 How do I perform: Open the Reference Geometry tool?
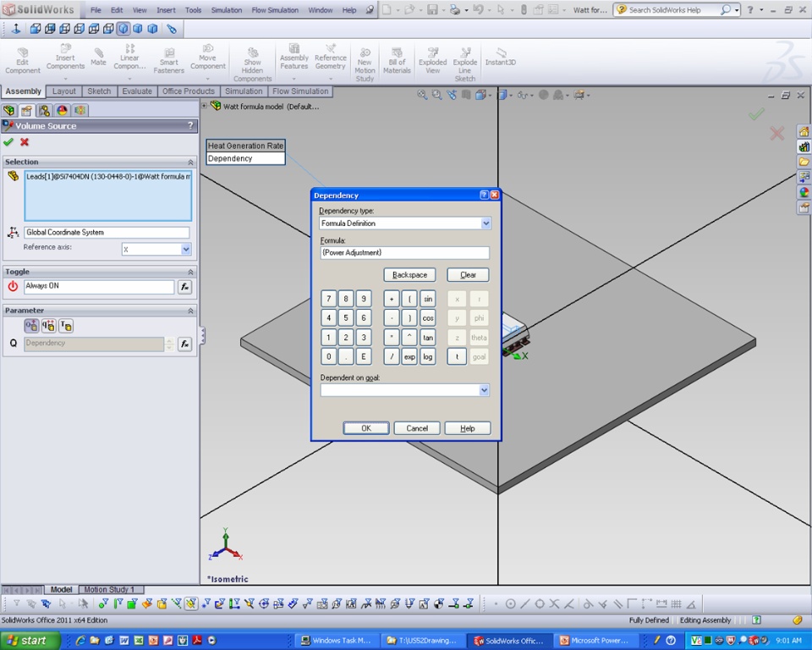pyautogui.click(x=331, y=57)
